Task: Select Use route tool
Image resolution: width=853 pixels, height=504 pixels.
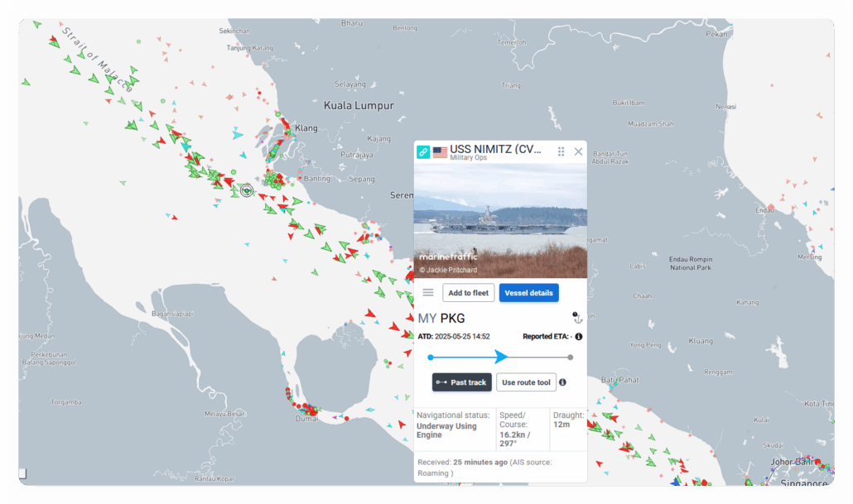Action: (526, 382)
